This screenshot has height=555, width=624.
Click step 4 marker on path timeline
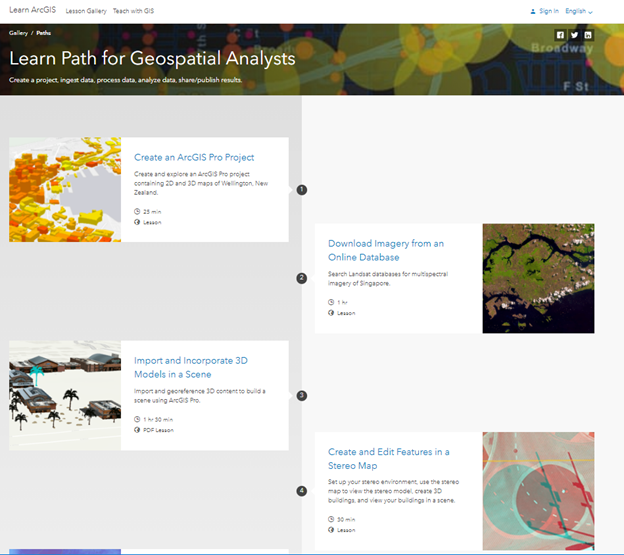tap(302, 491)
